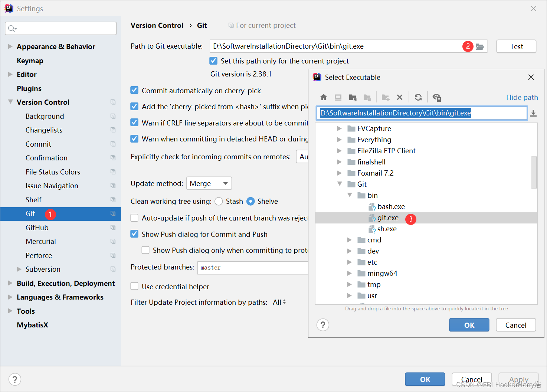Screen dimensions: 547x392
Task: Enable auto-update if push was rejected
Action: pos(134,218)
